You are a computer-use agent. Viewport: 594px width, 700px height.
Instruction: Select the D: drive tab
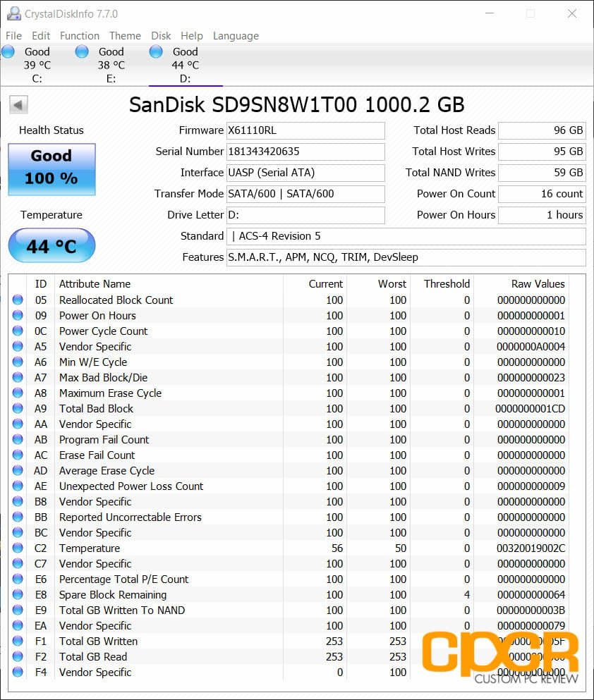click(x=186, y=65)
